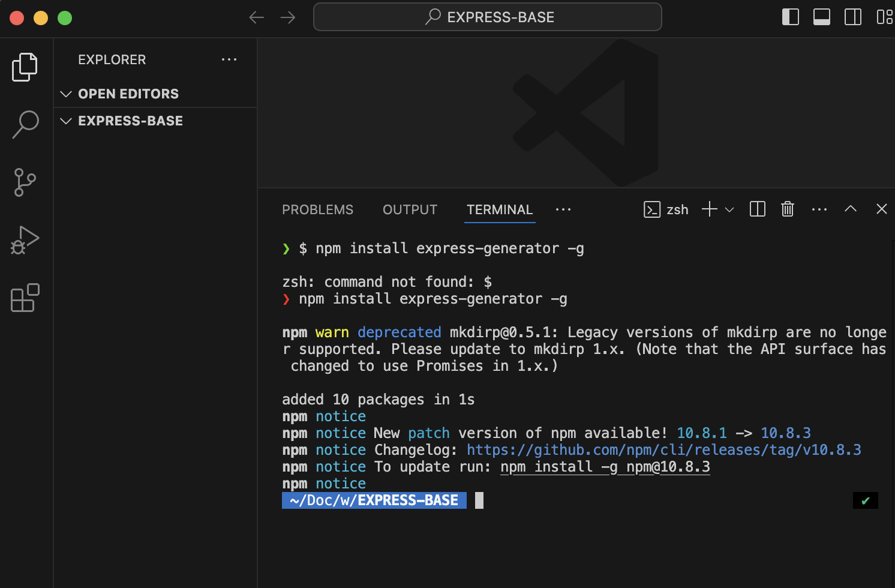Open the Run and Debug view
This screenshot has width=895, height=588.
pyautogui.click(x=25, y=240)
